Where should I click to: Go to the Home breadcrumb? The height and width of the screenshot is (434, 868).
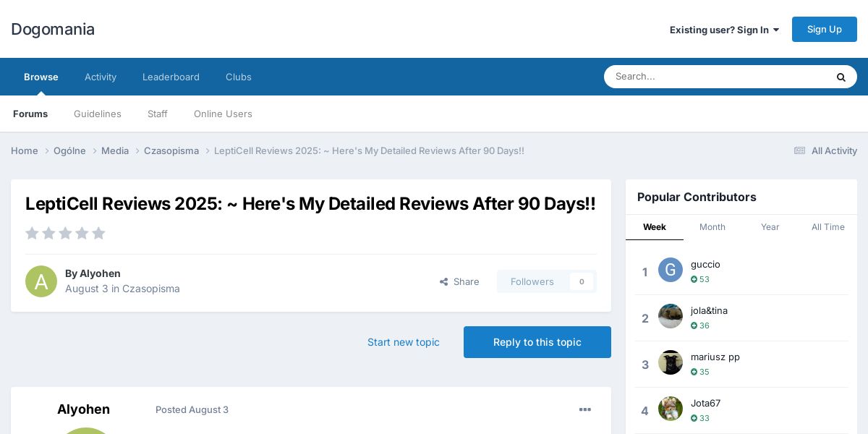pos(25,150)
